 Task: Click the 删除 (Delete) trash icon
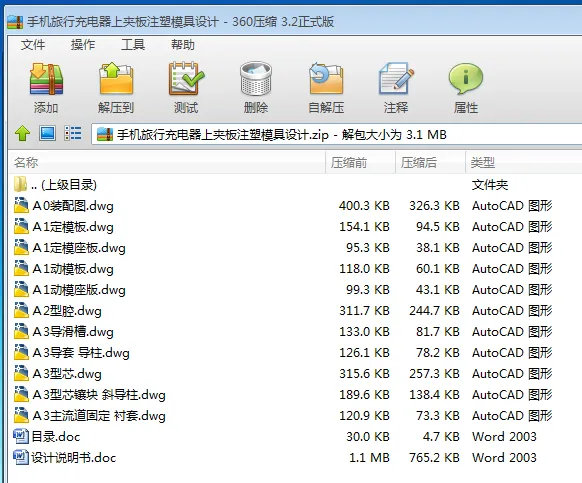256,78
